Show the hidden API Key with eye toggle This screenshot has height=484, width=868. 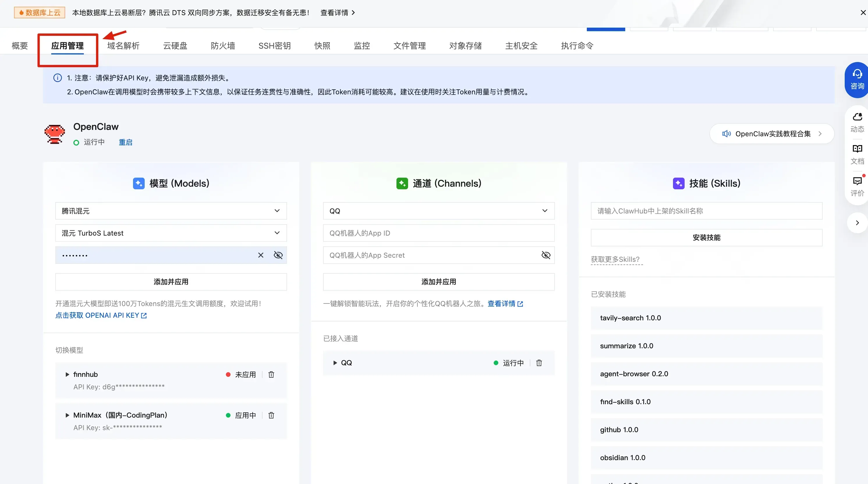(x=278, y=255)
